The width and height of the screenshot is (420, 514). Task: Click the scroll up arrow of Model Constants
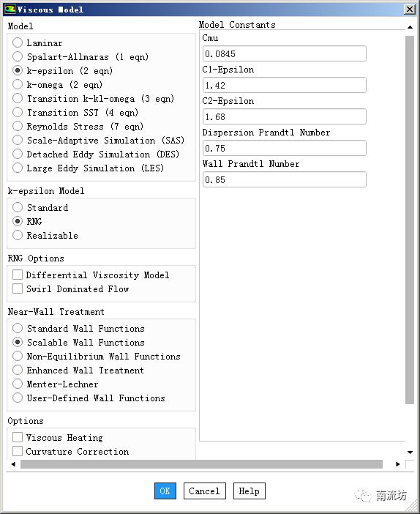(410, 27)
